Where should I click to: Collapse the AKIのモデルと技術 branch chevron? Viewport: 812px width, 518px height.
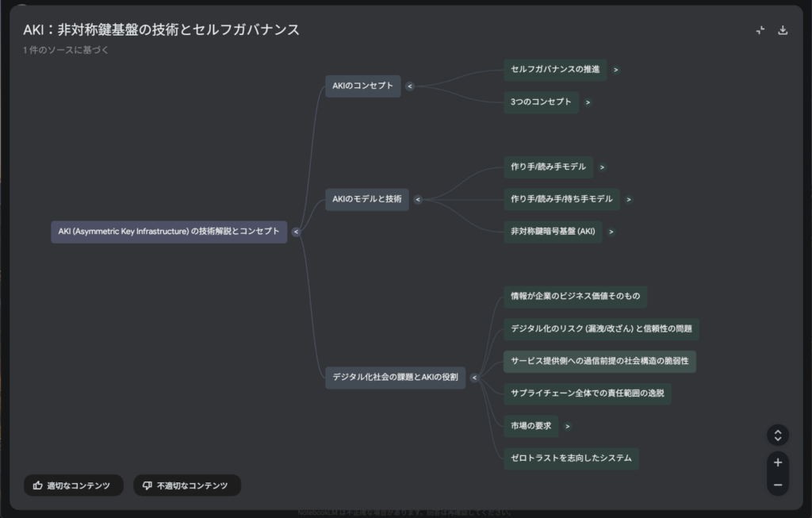418,200
